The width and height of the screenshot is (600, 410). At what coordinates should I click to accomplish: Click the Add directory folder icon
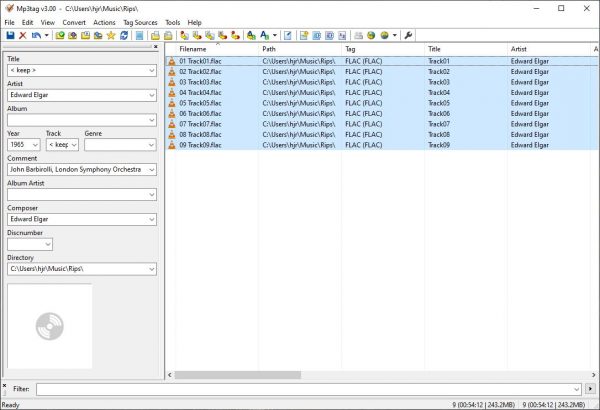tap(73, 36)
